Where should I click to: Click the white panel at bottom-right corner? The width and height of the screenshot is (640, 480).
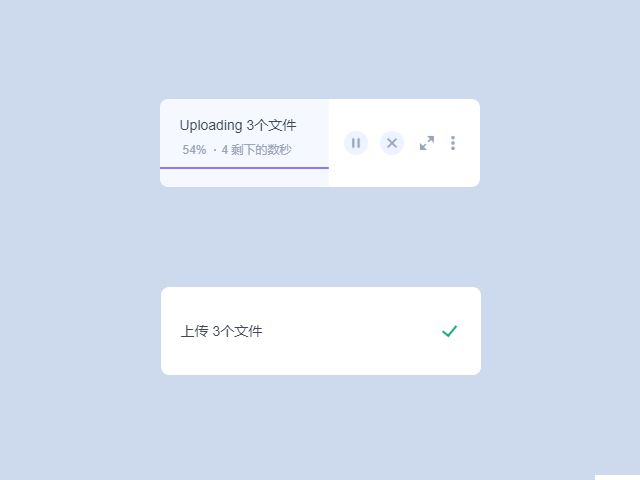click(x=617, y=477)
